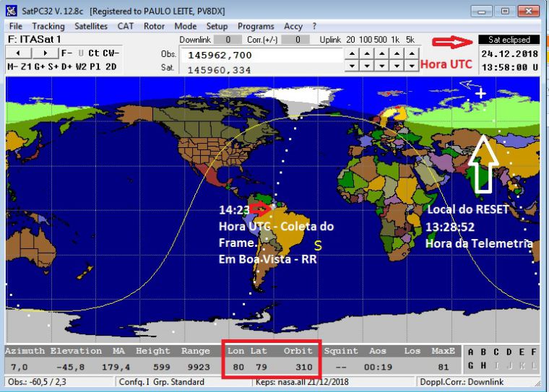Open the Rotor menu
This screenshot has width=549, height=392.
tap(154, 26)
